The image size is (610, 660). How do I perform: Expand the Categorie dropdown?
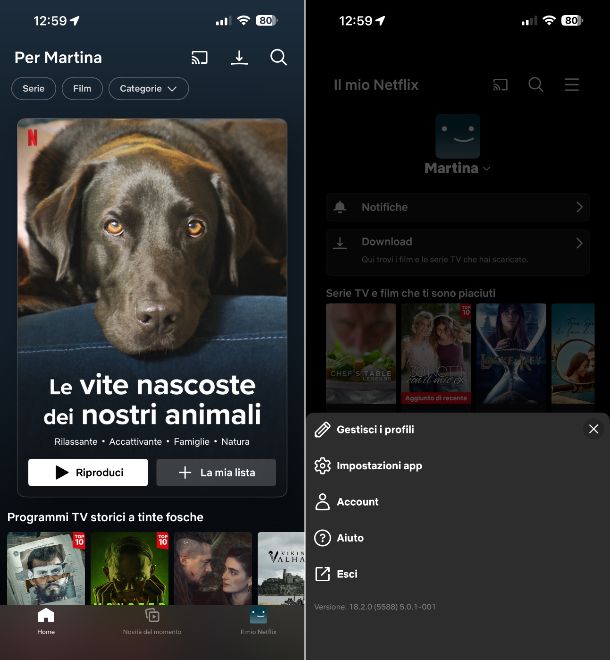[148, 88]
